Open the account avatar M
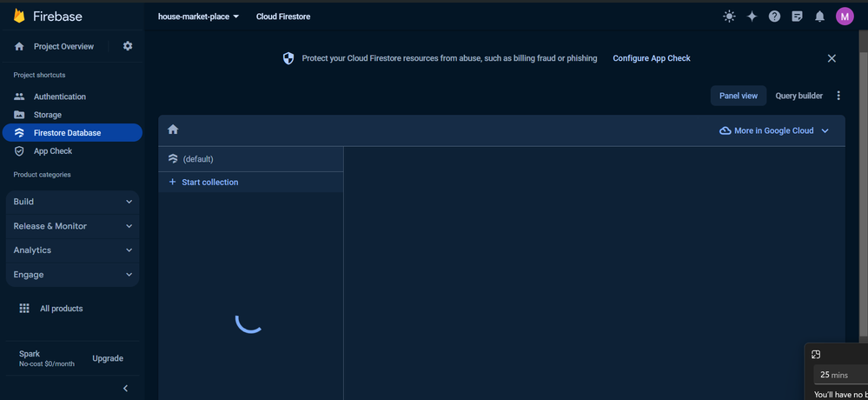 tap(845, 17)
